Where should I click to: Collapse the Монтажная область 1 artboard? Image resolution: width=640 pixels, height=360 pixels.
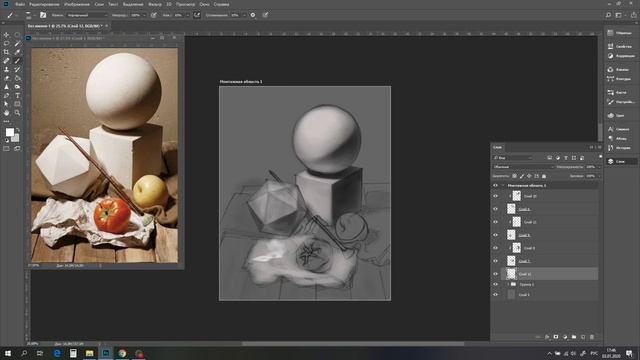click(x=503, y=185)
